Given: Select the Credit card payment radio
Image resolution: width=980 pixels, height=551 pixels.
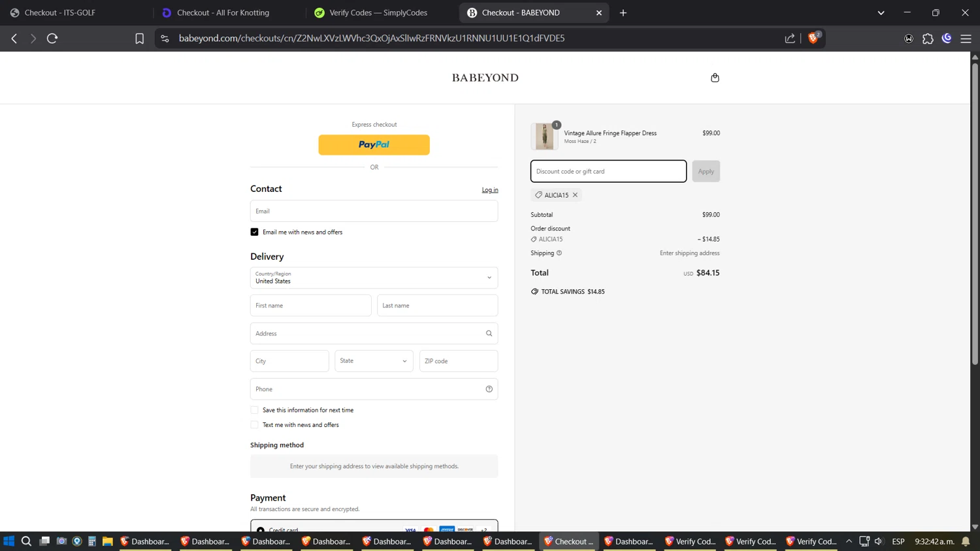Looking at the screenshot, I should click(261, 529).
